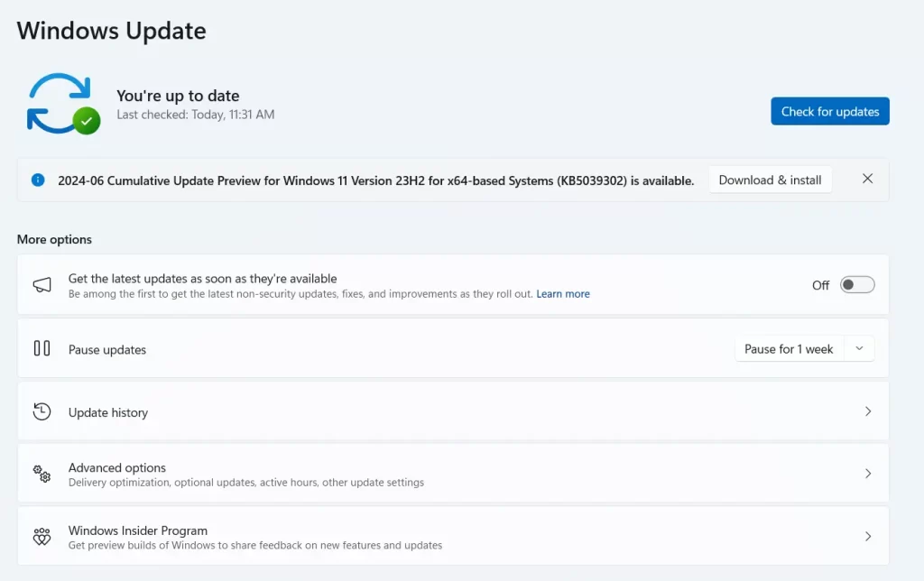The image size is (924, 581).
Task: Click Pause for 1 week button
Action: (789, 349)
